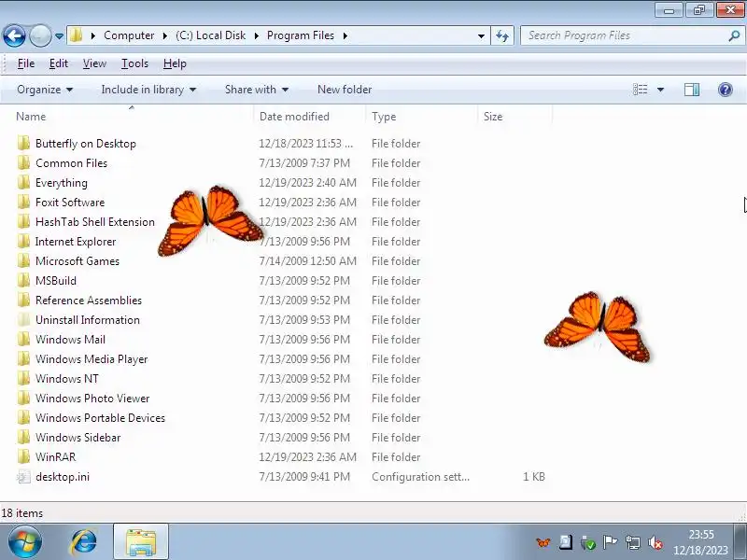Select HashTab Shell Extension folder icon
Viewport: 747px width, 560px height.
coord(23,221)
